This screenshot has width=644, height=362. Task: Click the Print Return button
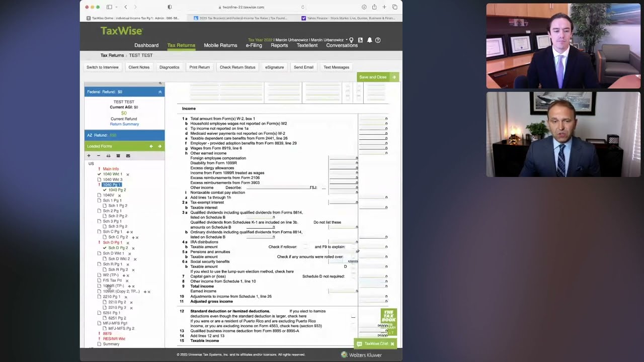pyautogui.click(x=200, y=67)
